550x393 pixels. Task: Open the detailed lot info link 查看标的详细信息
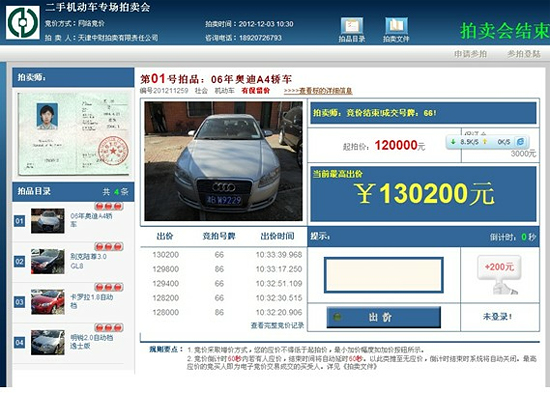coord(318,91)
